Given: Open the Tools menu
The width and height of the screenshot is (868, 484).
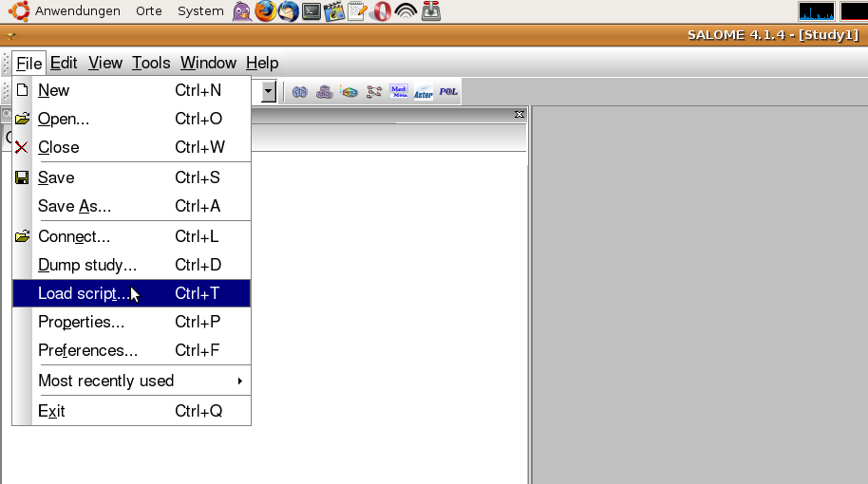Looking at the screenshot, I should pyautogui.click(x=151, y=63).
